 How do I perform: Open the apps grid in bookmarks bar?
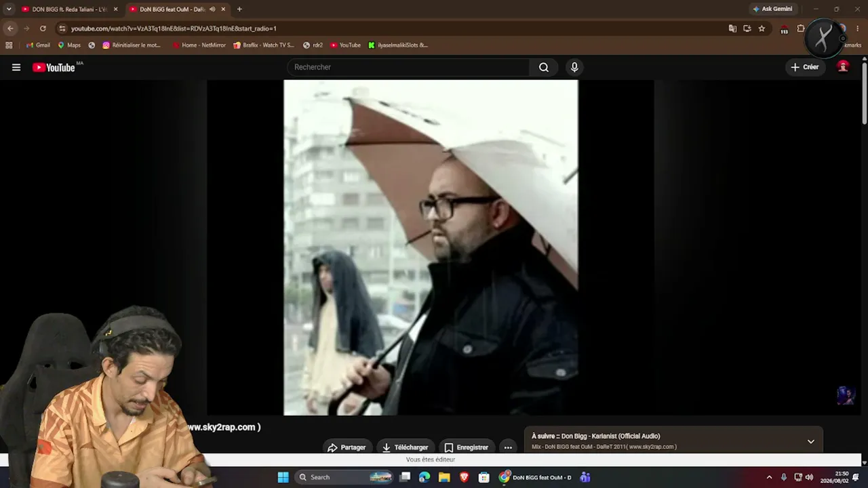click(9, 45)
